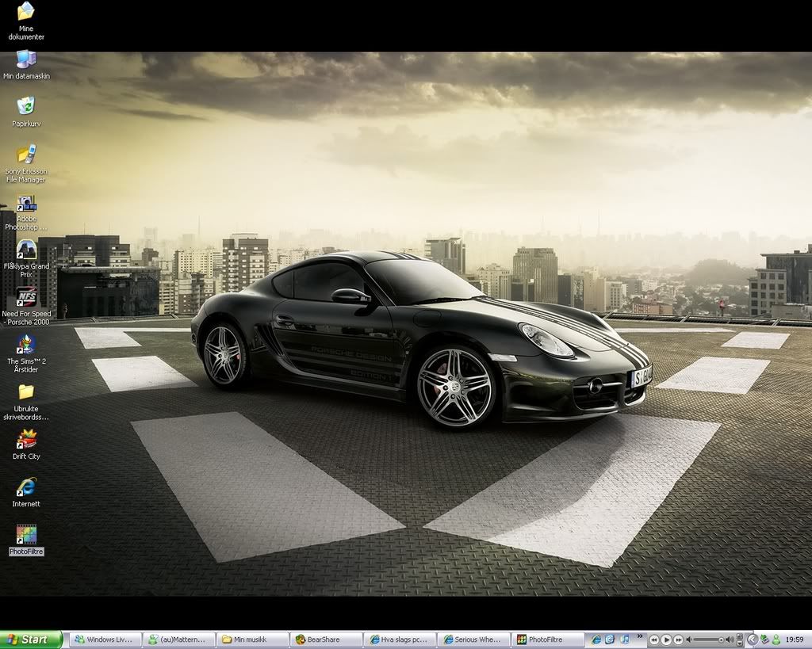Screen dimensions: 812x649
Task: Select the PhotoFiltre desktop icon
Action: (x=26, y=535)
